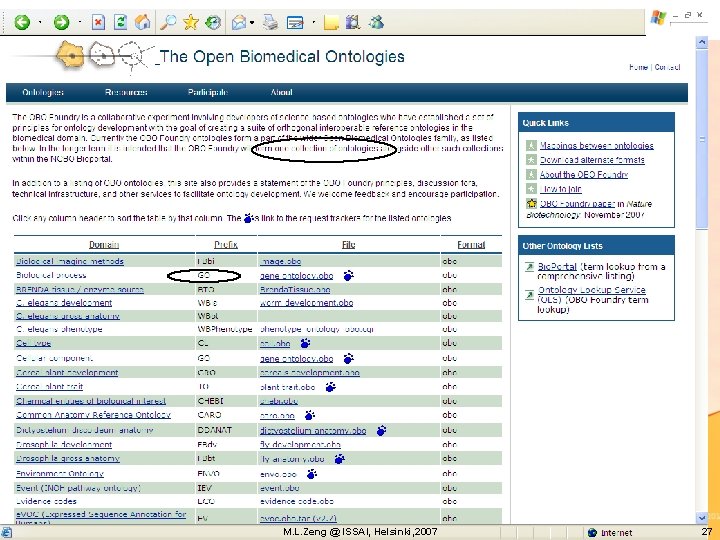Open the BioPortal link
The image size is (720, 540).
557,266
